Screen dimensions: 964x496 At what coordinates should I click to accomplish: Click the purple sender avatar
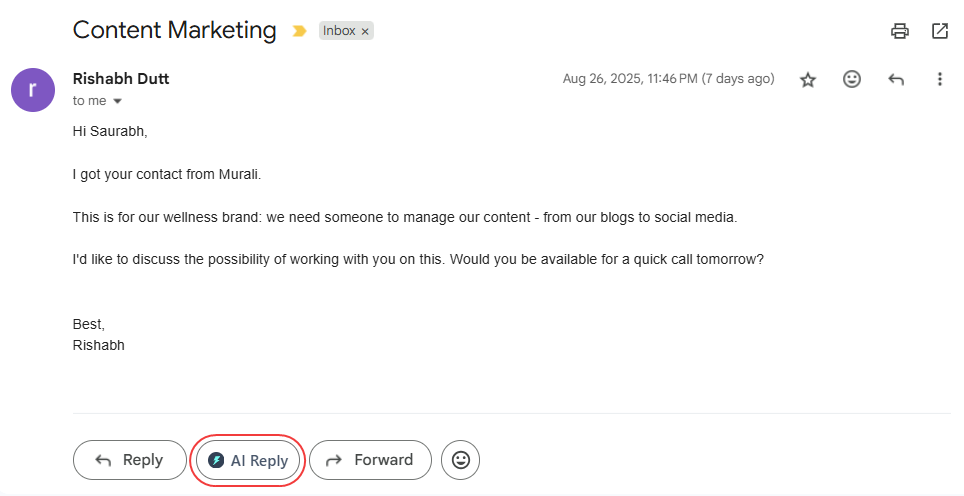(x=32, y=90)
